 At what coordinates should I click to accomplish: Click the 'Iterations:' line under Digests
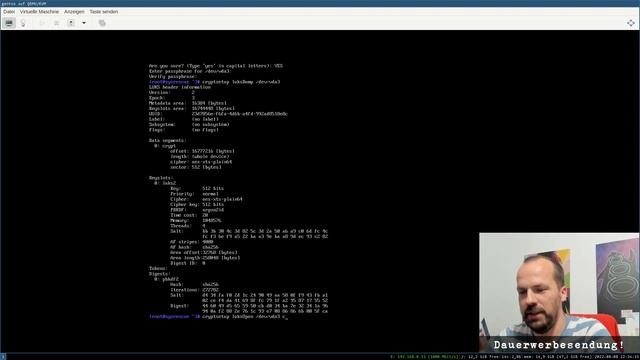(194, 290)
